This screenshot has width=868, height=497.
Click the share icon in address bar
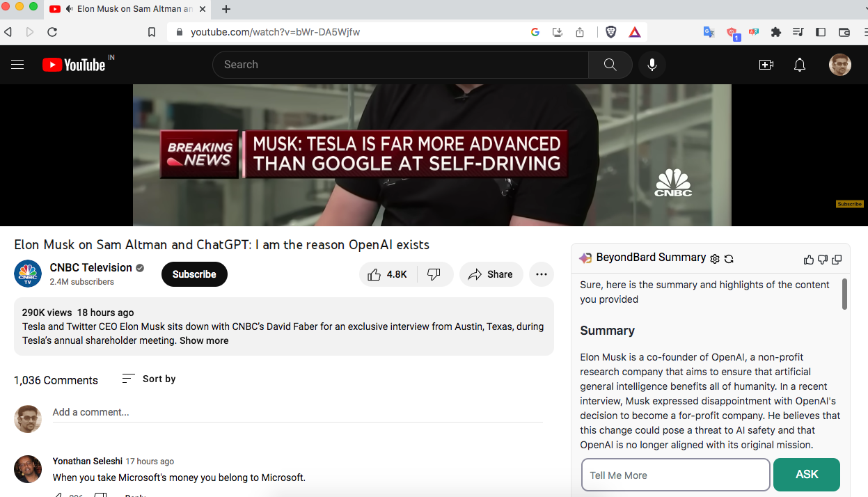coord(580,32)
